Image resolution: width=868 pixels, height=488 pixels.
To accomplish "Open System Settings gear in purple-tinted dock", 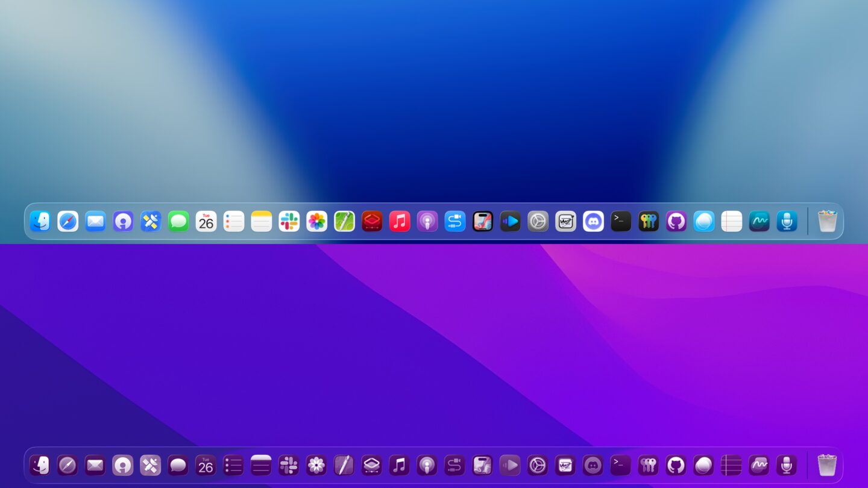I will 538,465.
